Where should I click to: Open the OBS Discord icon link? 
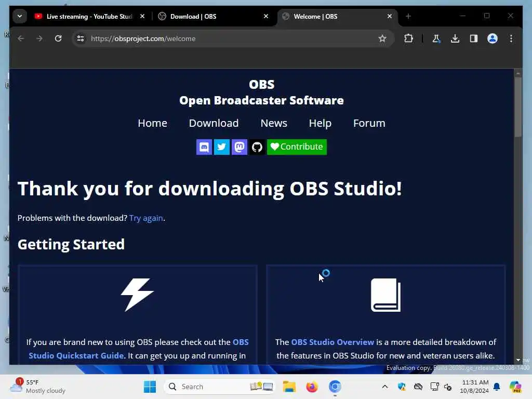coord(204,147)
